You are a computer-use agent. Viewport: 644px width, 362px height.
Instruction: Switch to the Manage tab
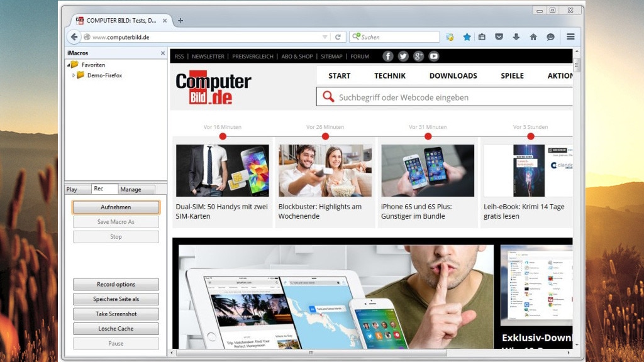point(131,189)
